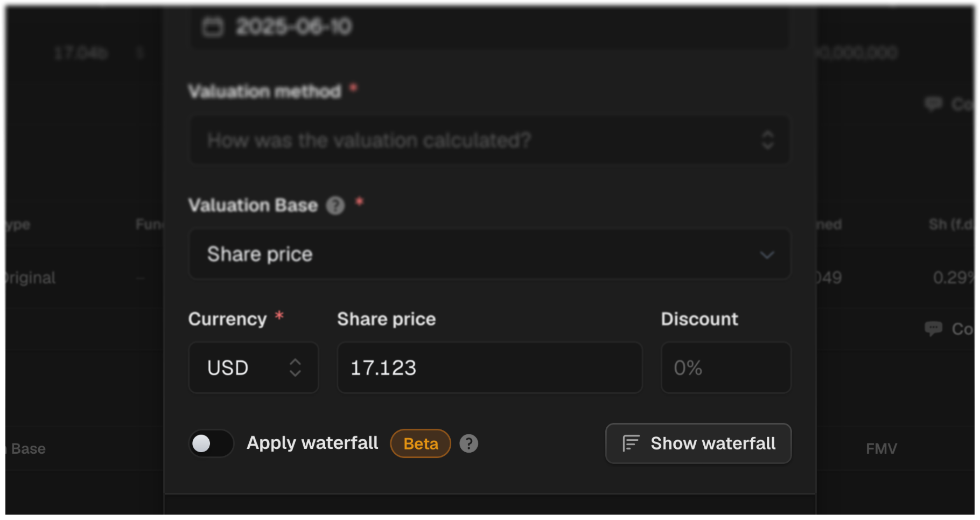Click the help icon after the Beta badge

pos(468,443)
